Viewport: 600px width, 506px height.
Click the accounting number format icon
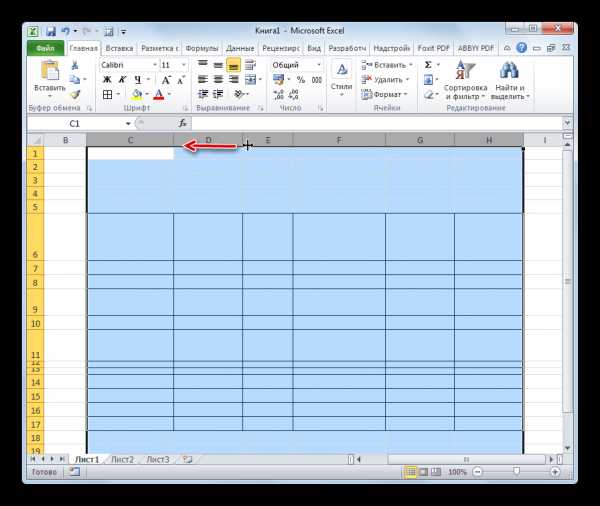[x=278, y=80]
